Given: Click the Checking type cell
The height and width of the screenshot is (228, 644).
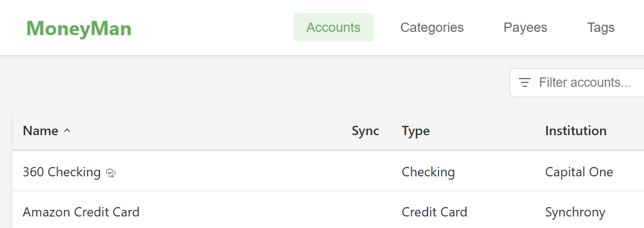Looking at the screenshot, I should 428,172.
